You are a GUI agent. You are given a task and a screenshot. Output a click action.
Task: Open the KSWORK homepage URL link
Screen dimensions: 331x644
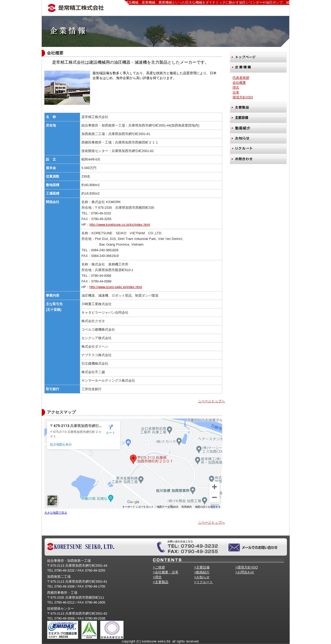[x=120, y=225]
